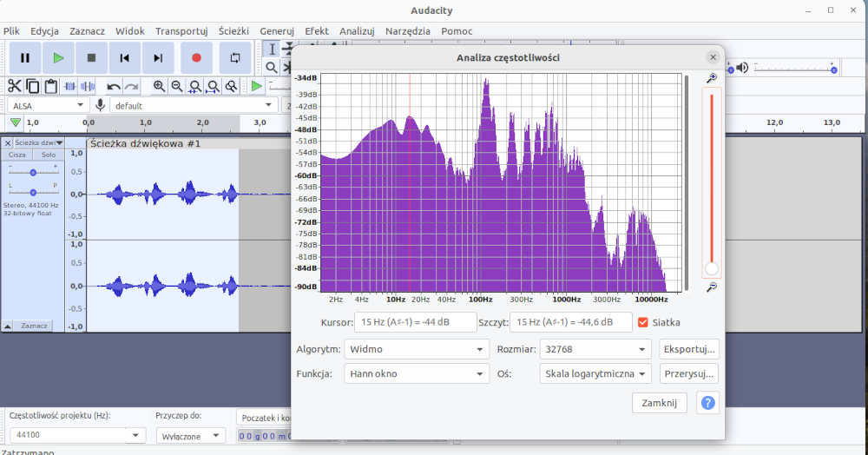Open the Narzędzia menu
The height and width of the screenshot is (455, 868).
(x=408, y=31)
